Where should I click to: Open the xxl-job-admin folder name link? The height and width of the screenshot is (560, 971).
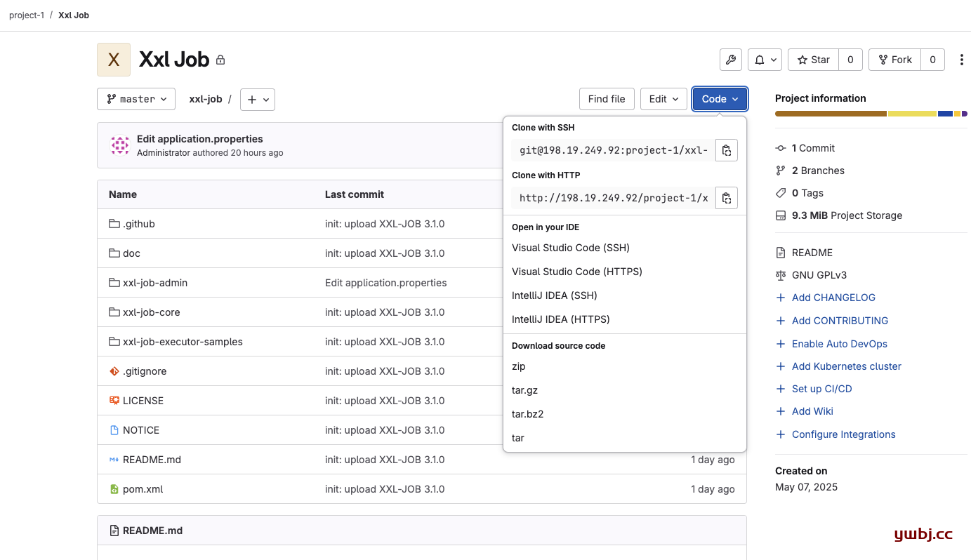tap(155, 283)
